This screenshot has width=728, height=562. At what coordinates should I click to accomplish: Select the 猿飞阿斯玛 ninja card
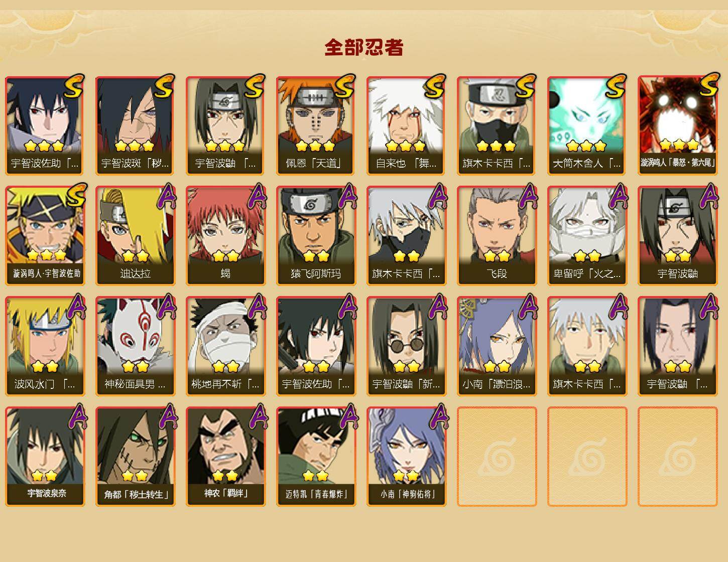click(x=316, y=236)
